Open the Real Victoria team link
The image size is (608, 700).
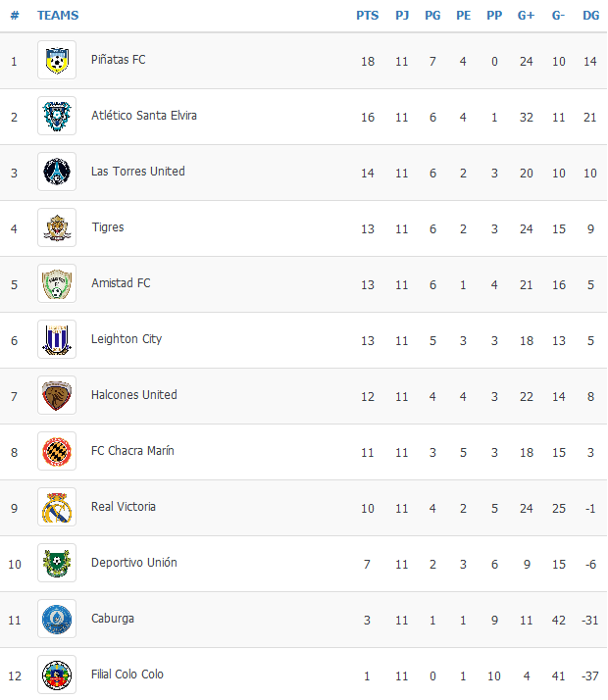click(x=124, y=507)
